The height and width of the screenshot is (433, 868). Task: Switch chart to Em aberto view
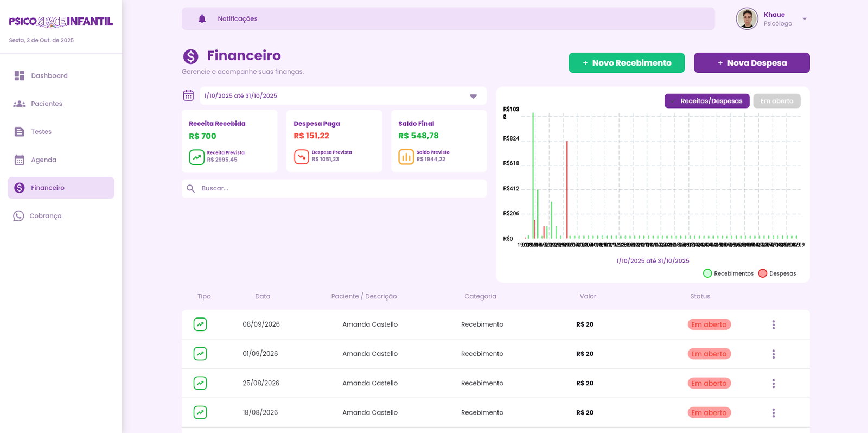tap(776, 101)
